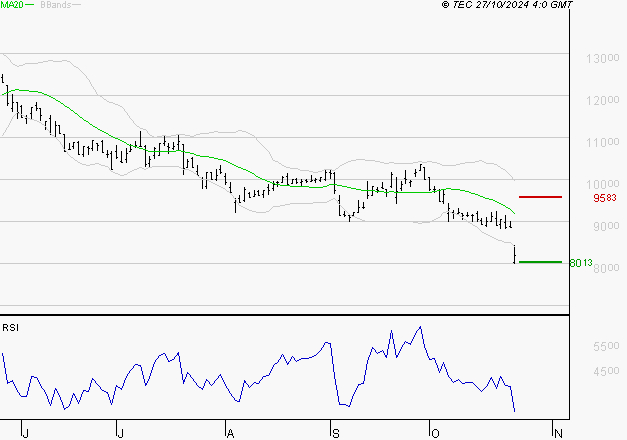
Task: Click the red resistance level line
Action: click(x=540, y=197)
